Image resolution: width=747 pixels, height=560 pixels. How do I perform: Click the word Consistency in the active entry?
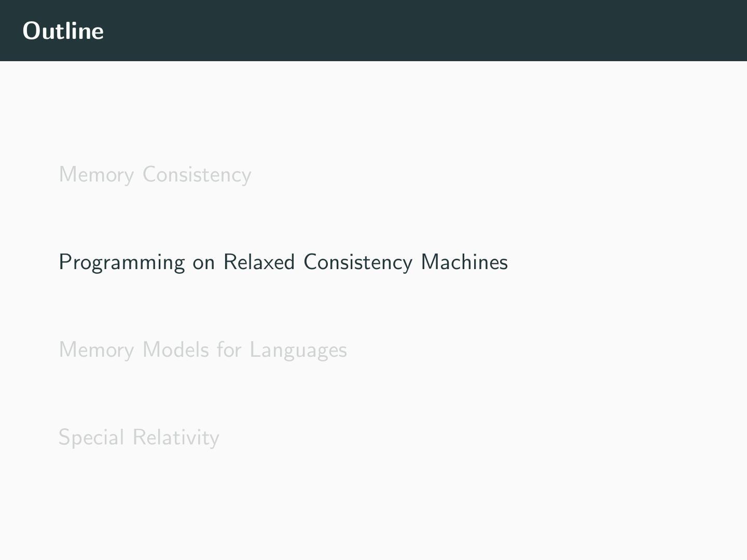tap(358, 263)
